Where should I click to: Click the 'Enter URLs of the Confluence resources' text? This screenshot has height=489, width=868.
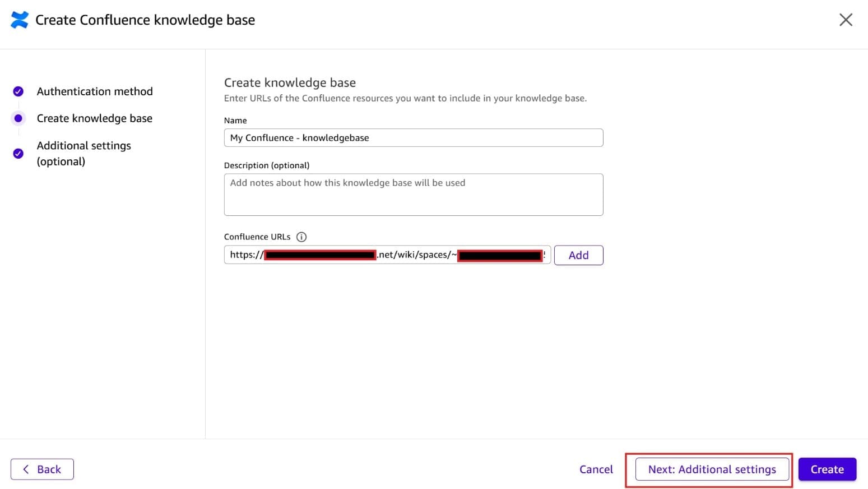point(405,98)
